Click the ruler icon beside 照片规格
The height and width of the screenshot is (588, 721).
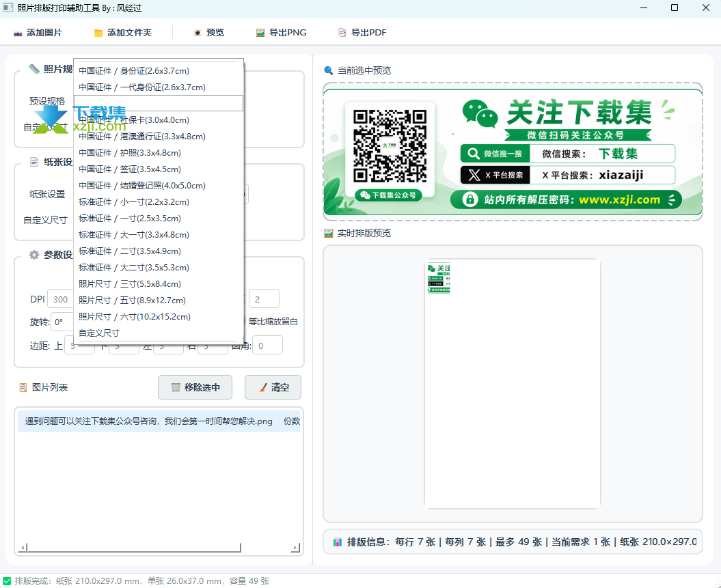point(34,69)
